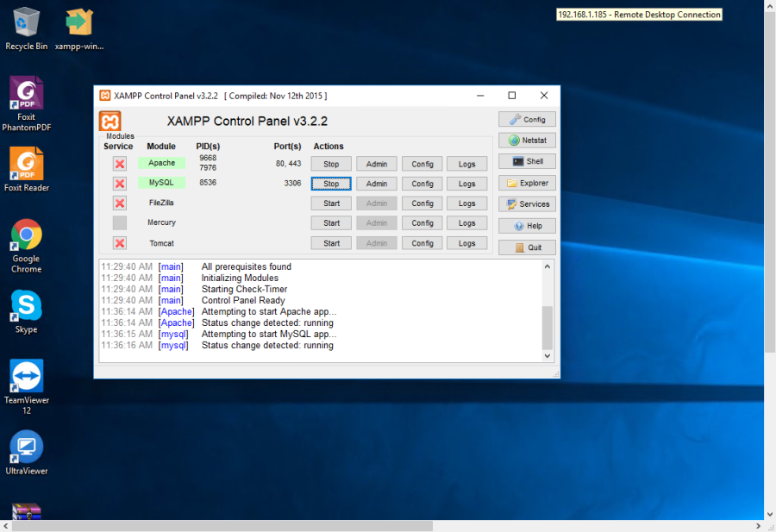Stop the Apache module
This screenshot has height=532, width=776.
pos(331,164)
